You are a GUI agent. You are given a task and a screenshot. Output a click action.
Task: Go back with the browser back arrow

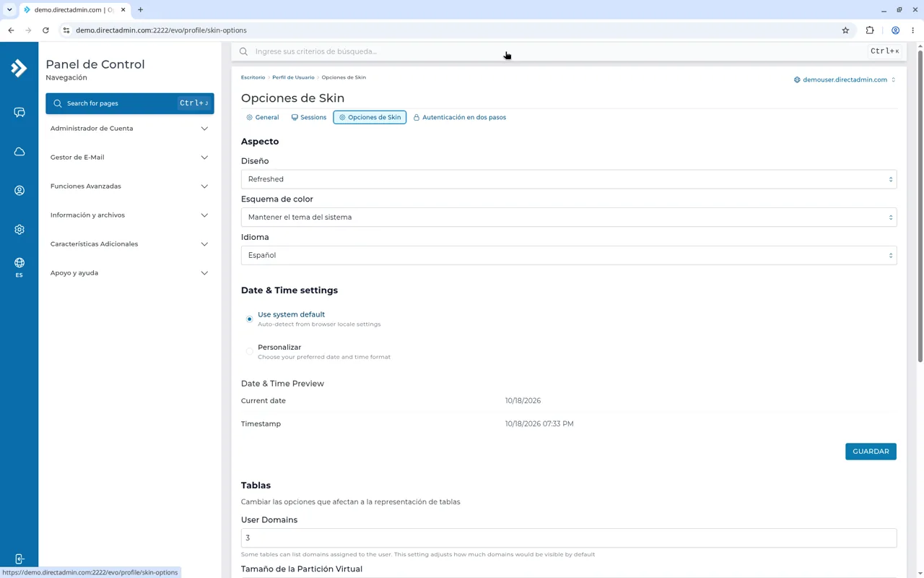11,30
